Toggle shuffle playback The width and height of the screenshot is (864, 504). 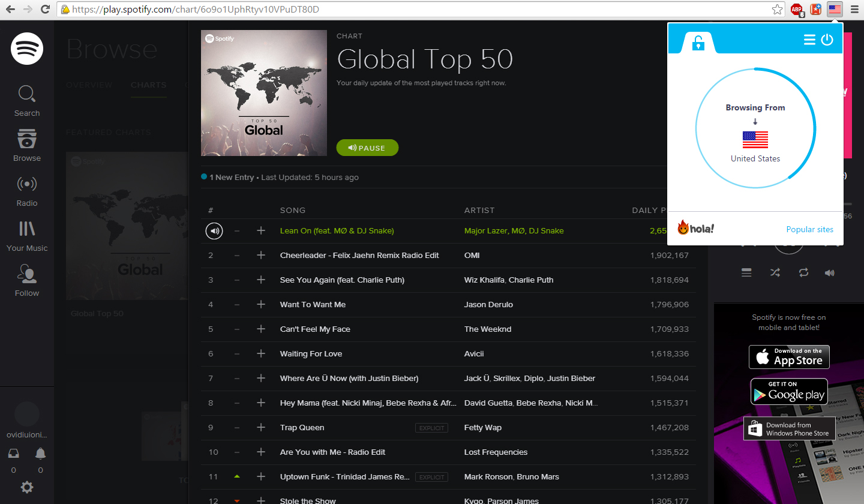(x=775, y=272)
